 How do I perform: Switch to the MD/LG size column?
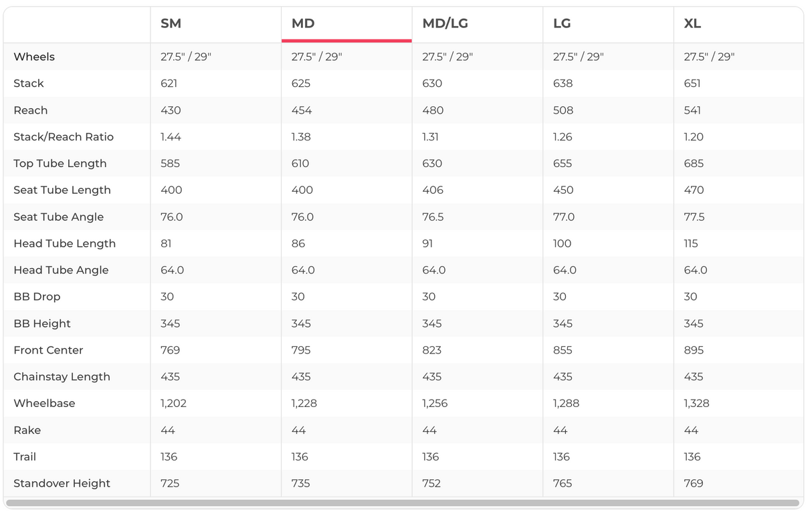[x=445, y=24]
